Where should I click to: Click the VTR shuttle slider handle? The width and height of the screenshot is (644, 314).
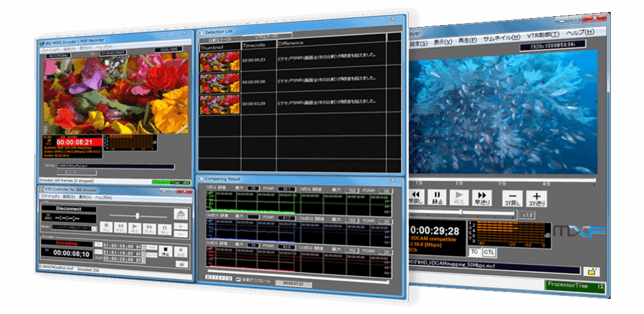(136, 215)
